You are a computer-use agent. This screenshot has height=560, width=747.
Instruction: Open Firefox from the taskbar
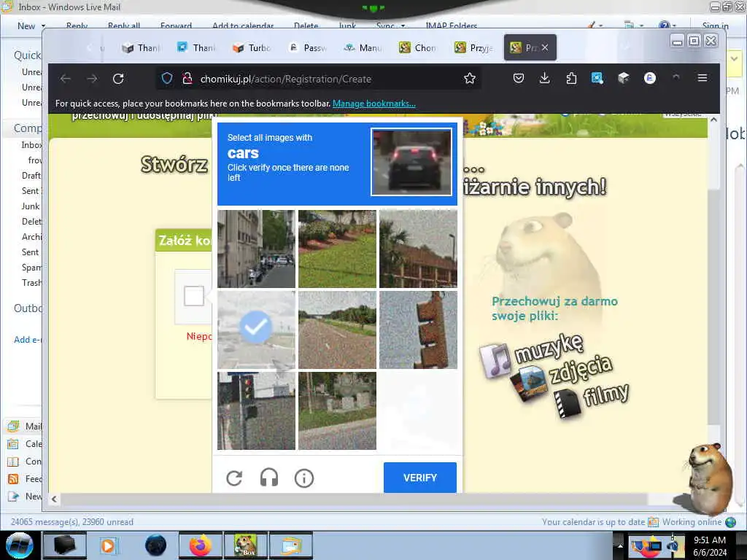201,545
